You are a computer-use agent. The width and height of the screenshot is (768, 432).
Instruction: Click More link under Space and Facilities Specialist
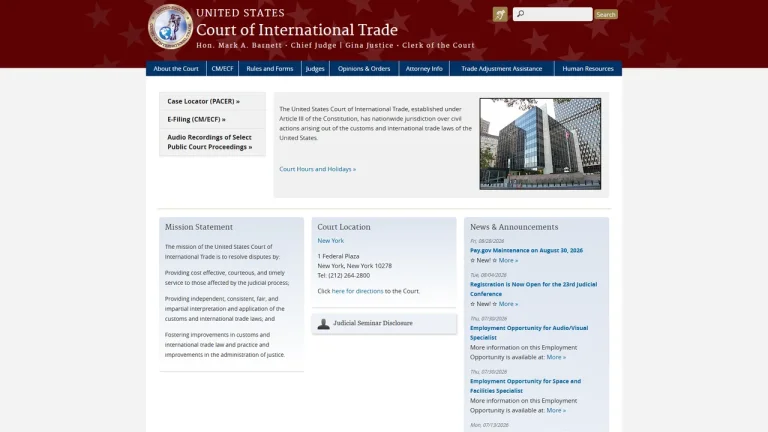(x=556, y=410)
